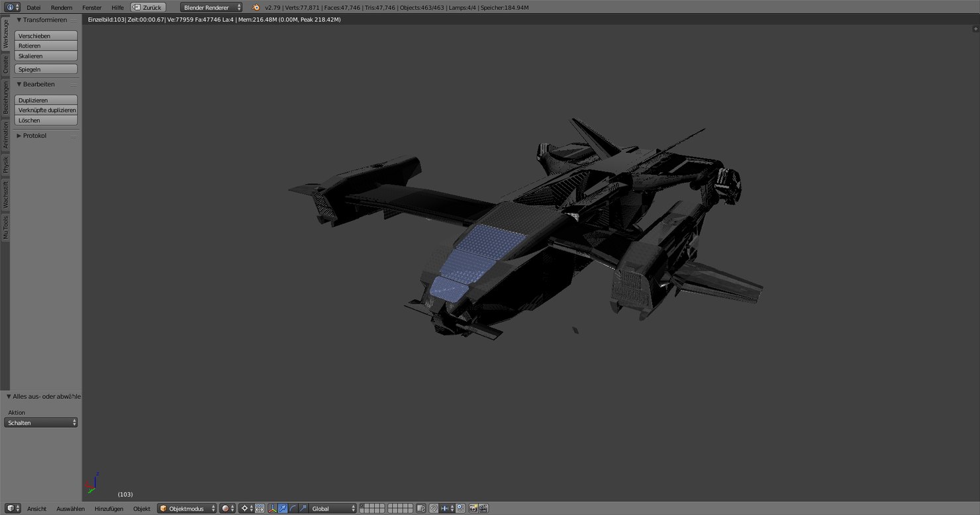Viewport: 980px width, 515px height.
Task: Activate the rotate manipulator icon
Action: click(x=293, y=508)
